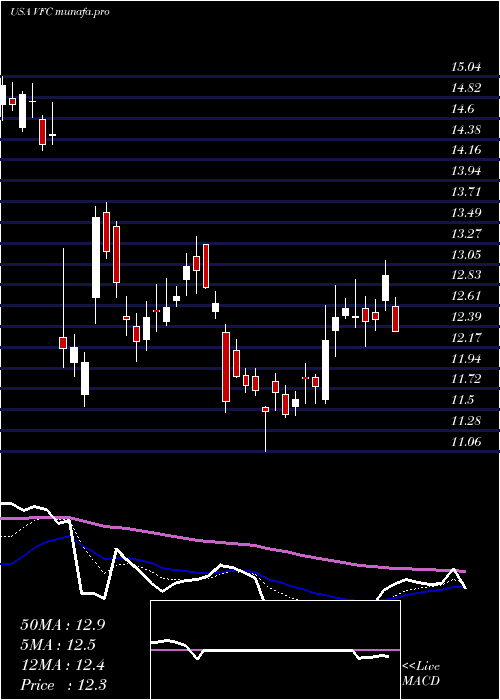Click the last red candlestick on the right
This screenshot has height=700, width=500.
[395, 318]
